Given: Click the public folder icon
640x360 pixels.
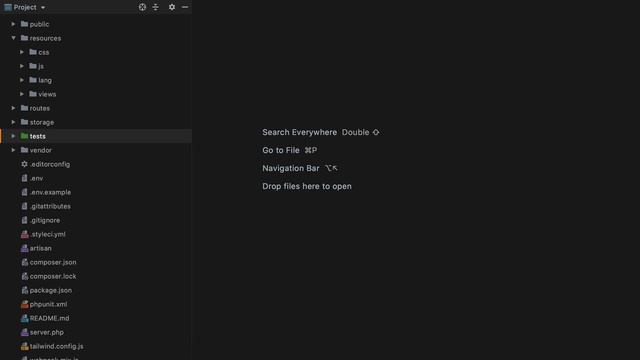Looking at the screenshot, I should (24, 24).
